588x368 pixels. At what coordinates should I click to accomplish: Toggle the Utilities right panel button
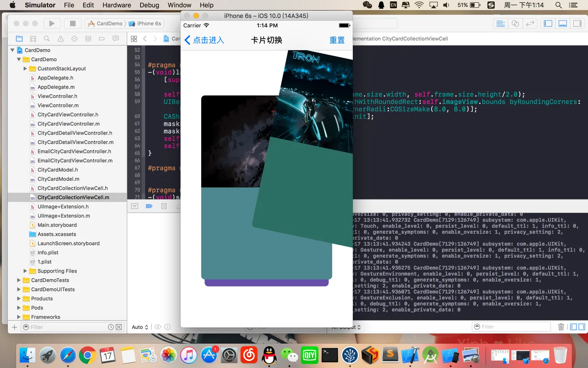pyautogui.click(x=577, y=24)
